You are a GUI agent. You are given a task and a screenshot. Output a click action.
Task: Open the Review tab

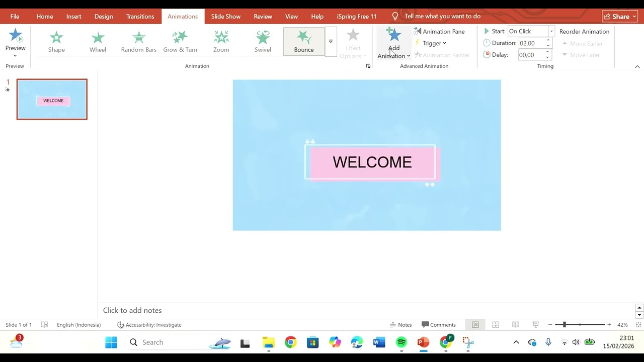click(x=263, y=17)
